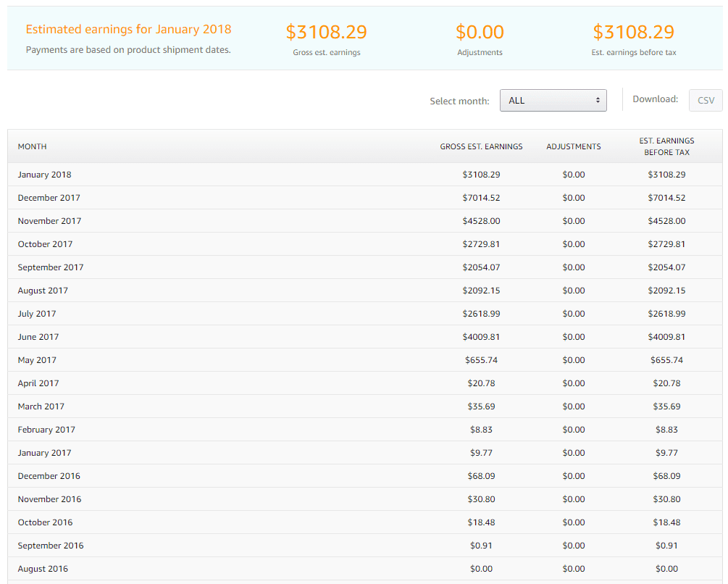This screenshot has width=728, height=584.
Task: Select the July 2017 month row label
Action: click(37, 314)
